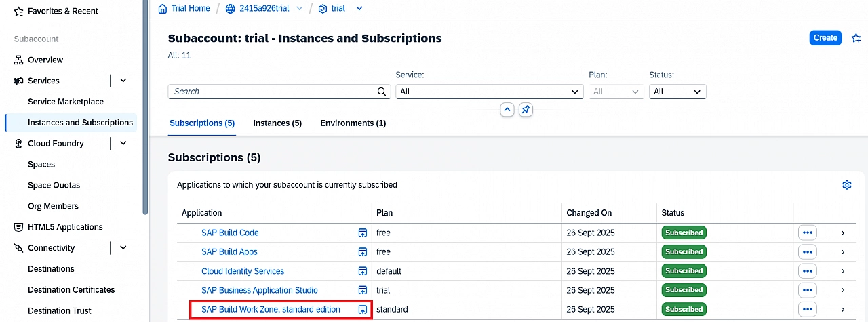Screen dimensions: 868x322
Task: Collapse the filter header with the up arrow
Action: (507, 110)
